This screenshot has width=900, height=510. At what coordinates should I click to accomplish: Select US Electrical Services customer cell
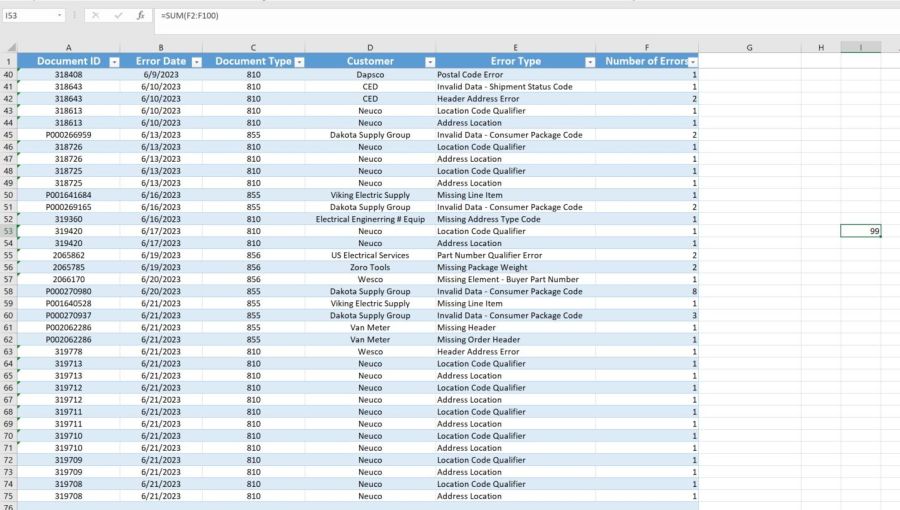click(370, 255)
